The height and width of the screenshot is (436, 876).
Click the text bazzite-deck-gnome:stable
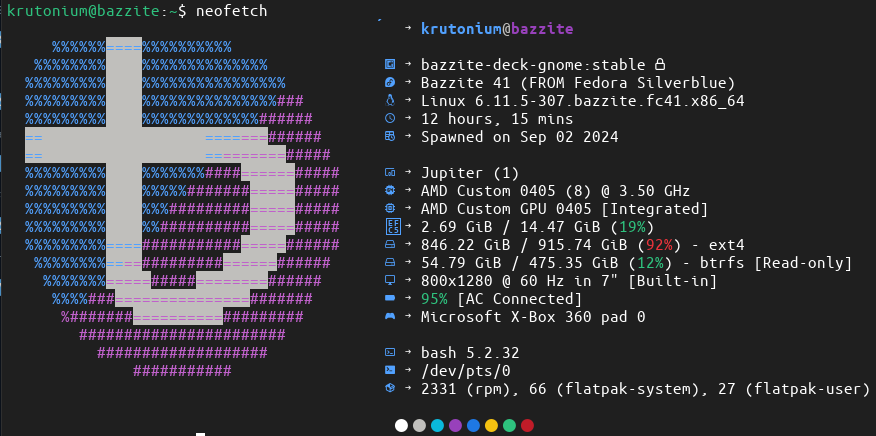533,65
